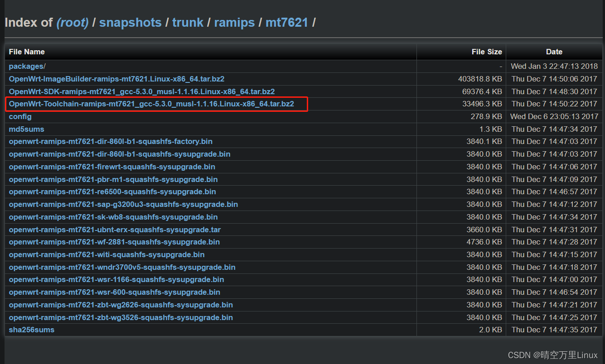The width and height of the screenshot is (605, 364).
Task: Download OpenWrt-ImageBuilder-ramips-mt7621 tar.bz2 file
Action: pyautogui.click(x=116, y=79)
